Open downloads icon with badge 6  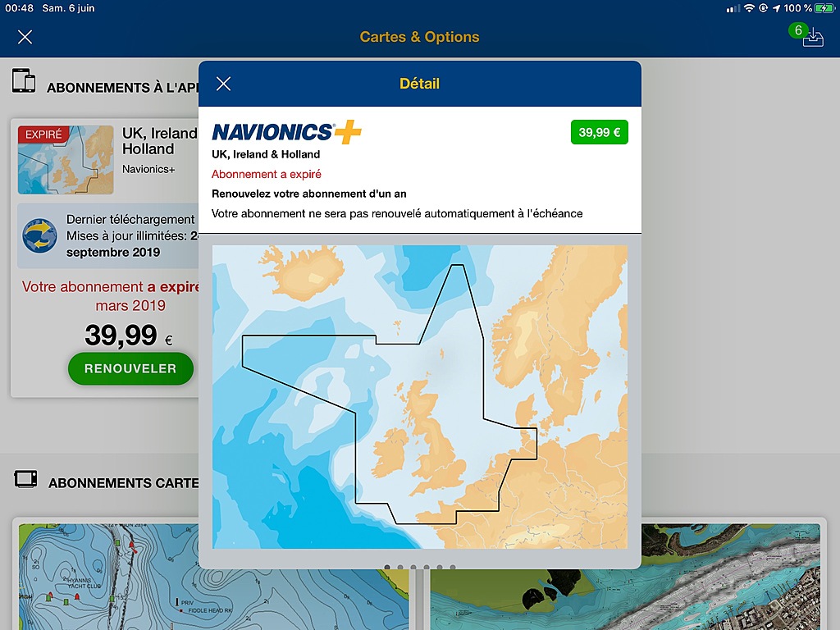tap(807, 35)
